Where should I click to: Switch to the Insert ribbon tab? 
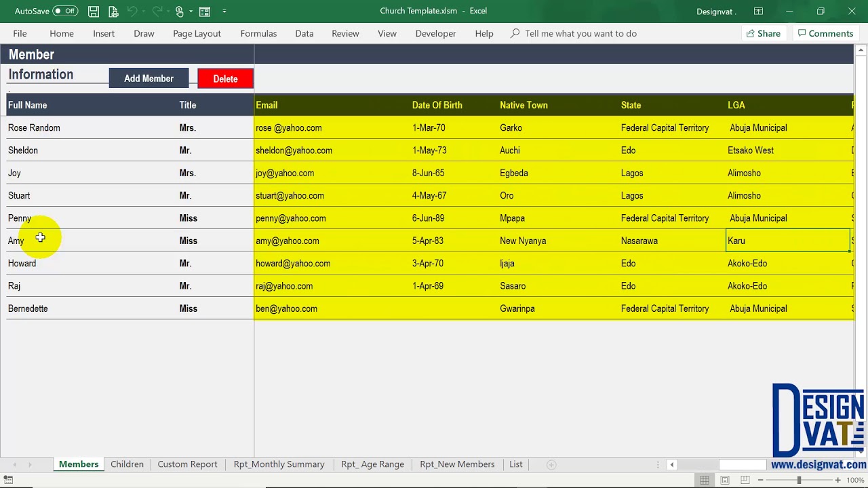pyautogui.click(x=104, y=33)
